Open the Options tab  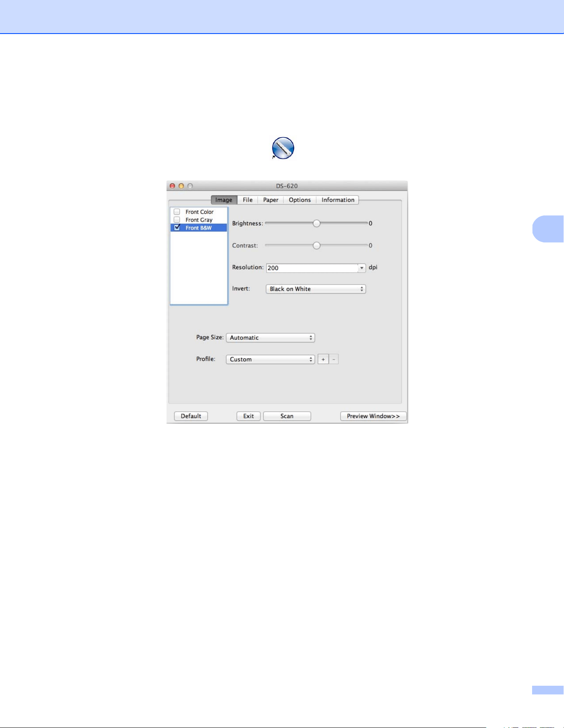pyautogui.click(x=300, y=200)
